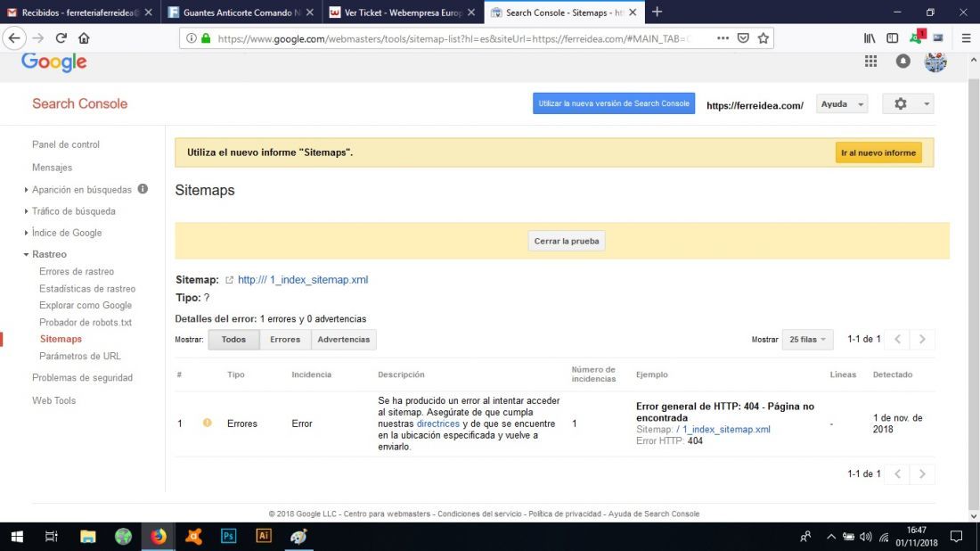The height and width of the screenshot is (551, 980).
Task: Open the Firefox hamburger menu
Action: [967, 38]
